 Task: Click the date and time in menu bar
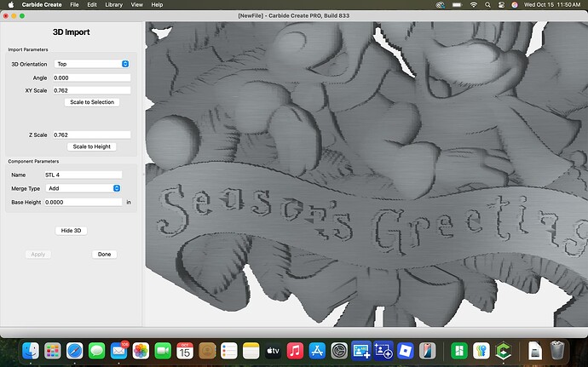552,5
